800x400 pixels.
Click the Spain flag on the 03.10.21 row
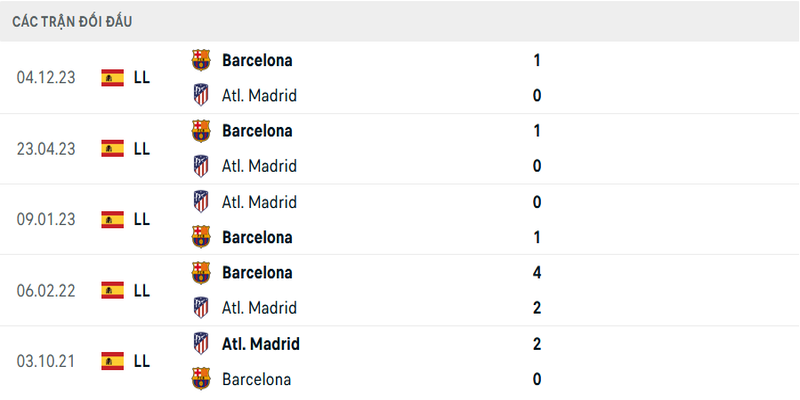pyautogui.click(x=112, y=361)
